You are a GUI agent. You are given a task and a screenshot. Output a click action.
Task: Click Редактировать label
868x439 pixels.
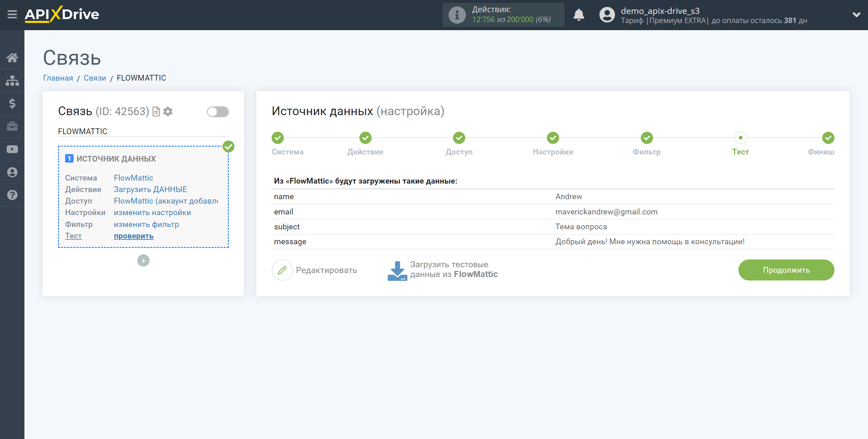coord(327,270)
